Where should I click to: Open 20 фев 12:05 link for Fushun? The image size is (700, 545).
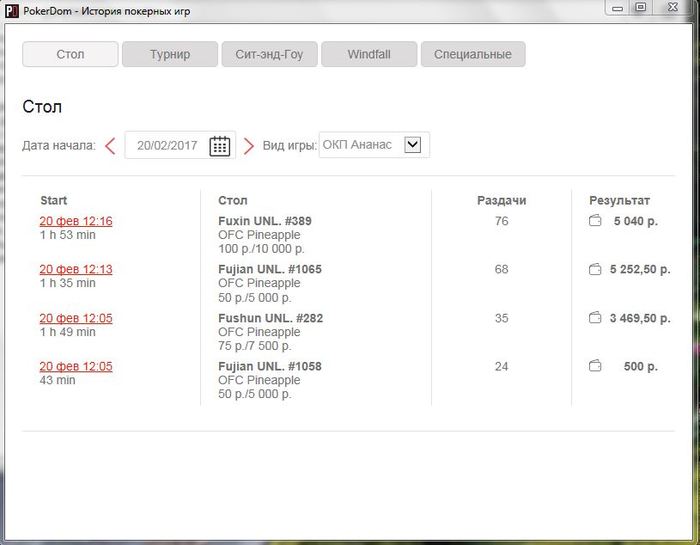76,318
